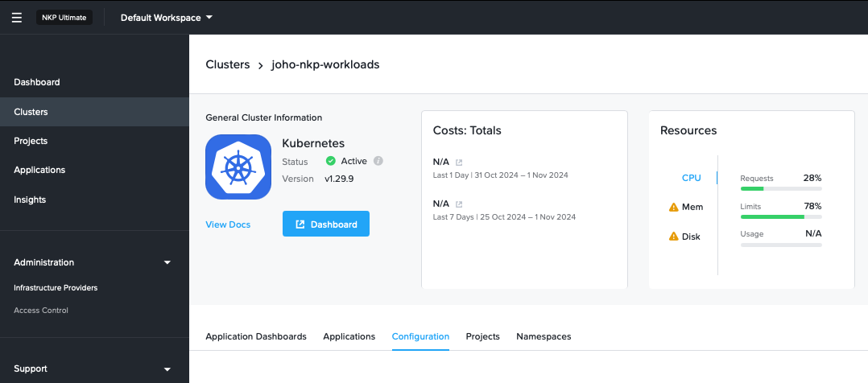868x383 pixels.
Task: Select the Configuration tab
Action: (x=420, y=336)
